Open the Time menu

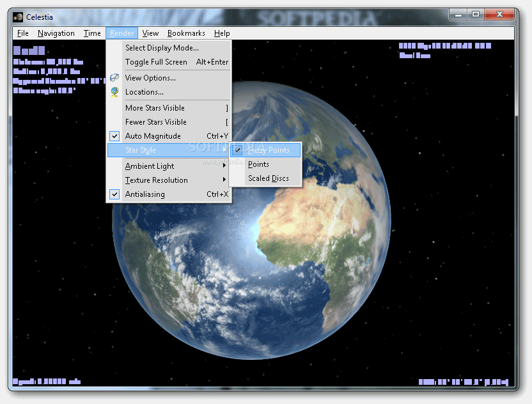tap(92, 33)
